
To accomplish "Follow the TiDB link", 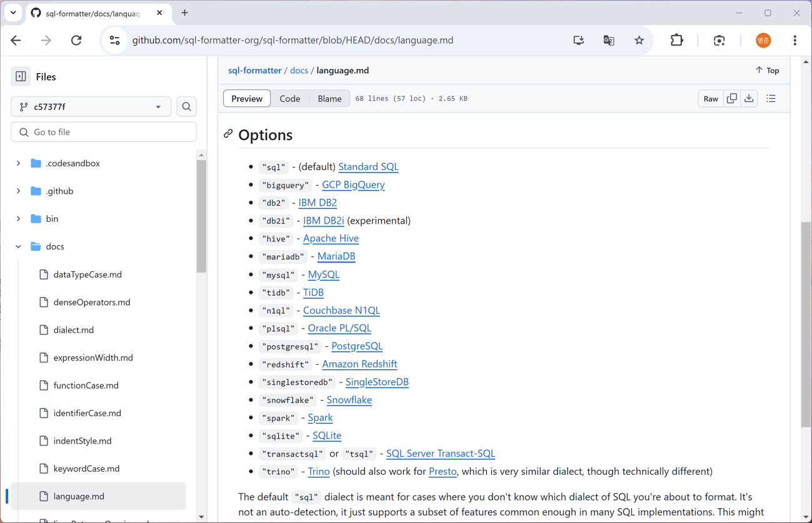I will point(313,292).
